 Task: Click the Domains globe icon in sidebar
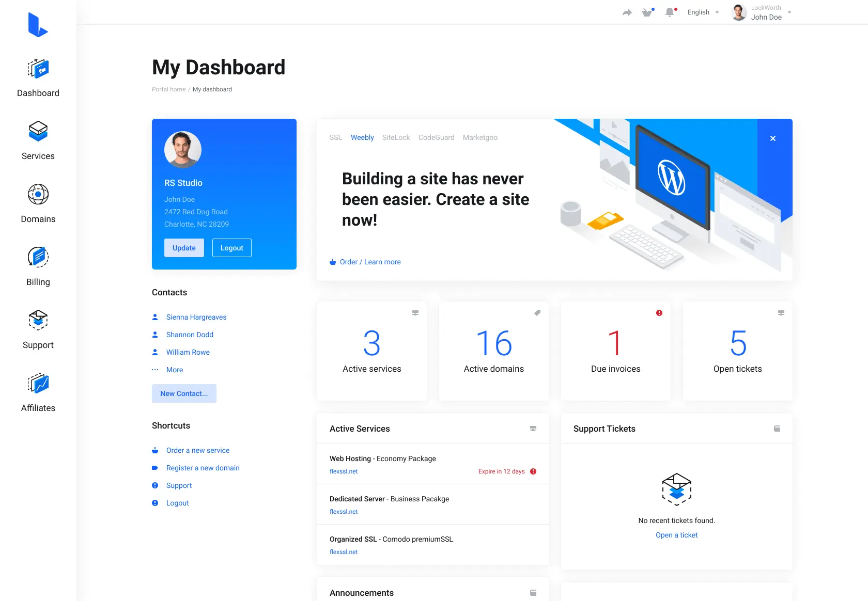[38, 194]
